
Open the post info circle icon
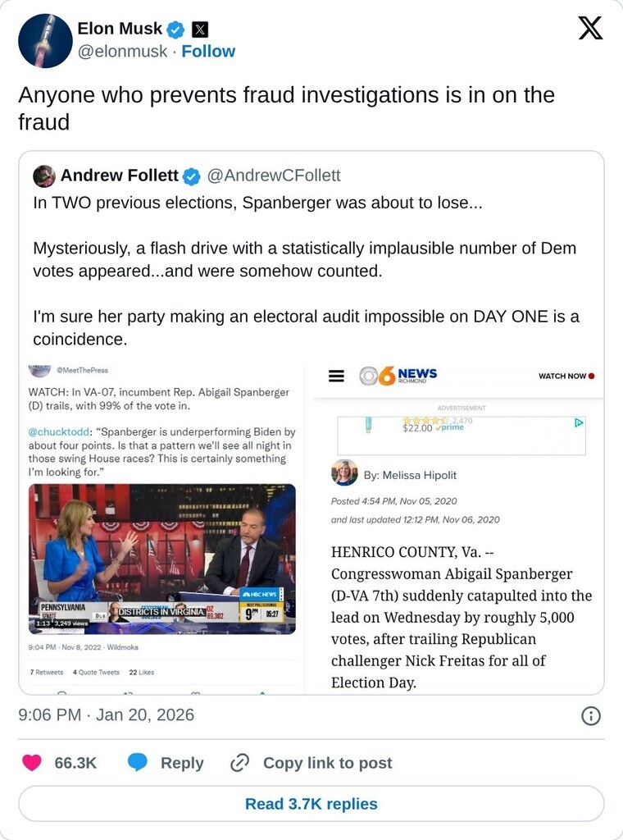coord(590,716)
